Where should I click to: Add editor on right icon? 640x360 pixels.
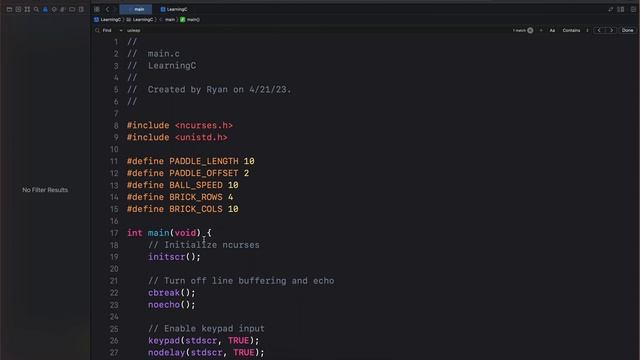tap(633, 9)
